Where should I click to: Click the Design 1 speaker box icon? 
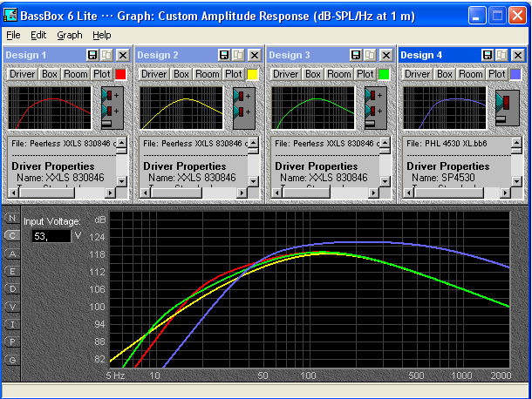113,108
